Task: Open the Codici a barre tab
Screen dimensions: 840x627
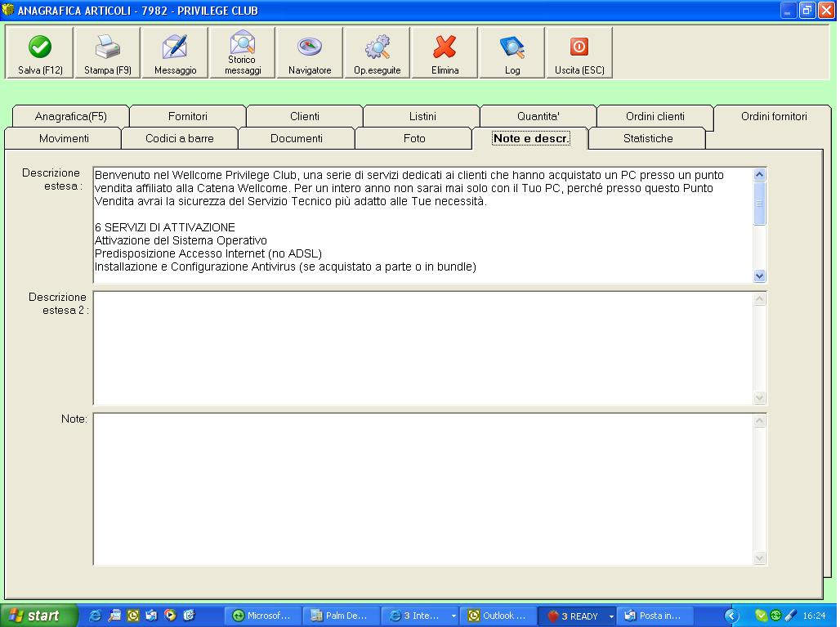Action: 180,138
